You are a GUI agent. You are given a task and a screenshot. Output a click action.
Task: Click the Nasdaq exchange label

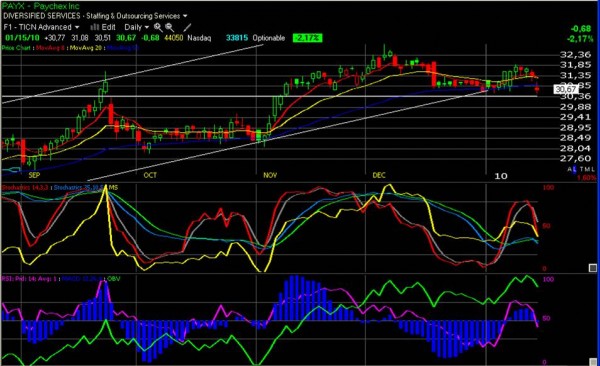(x=199, y=38)
